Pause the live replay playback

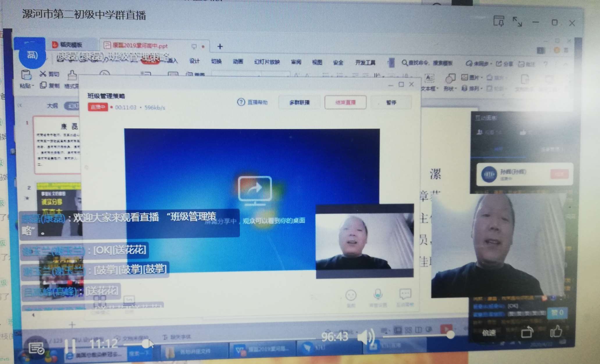coord(70,345)
